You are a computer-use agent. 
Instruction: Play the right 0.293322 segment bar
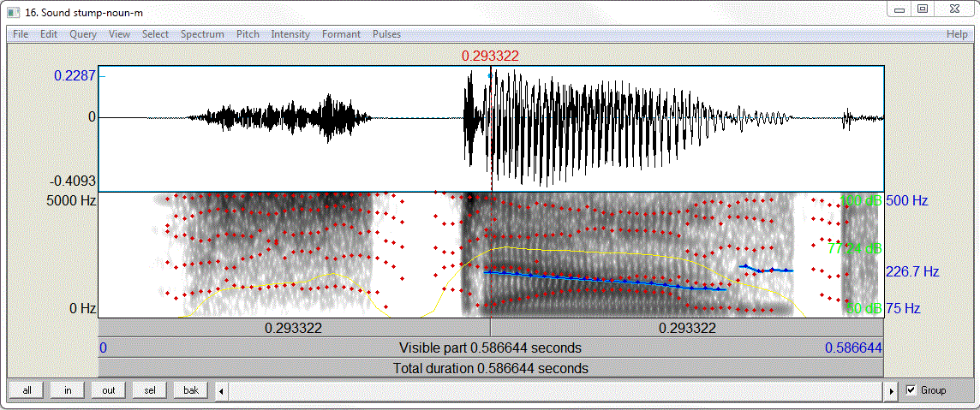coord(687,328)
